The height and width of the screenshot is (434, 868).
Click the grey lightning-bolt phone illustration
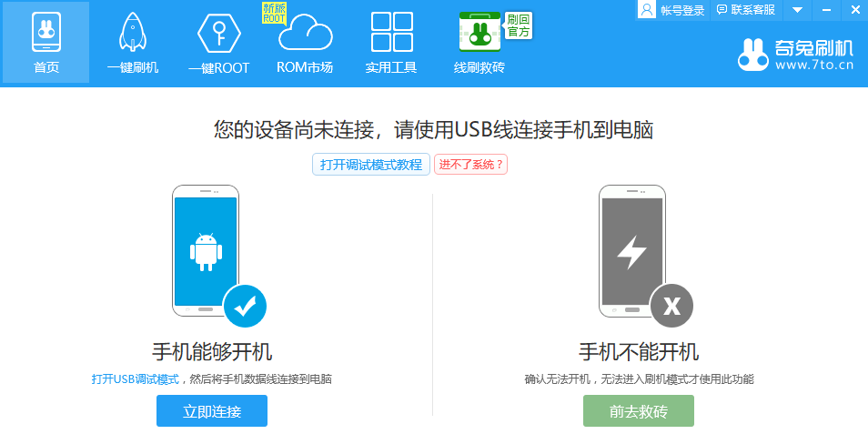[x=631, y=250]
